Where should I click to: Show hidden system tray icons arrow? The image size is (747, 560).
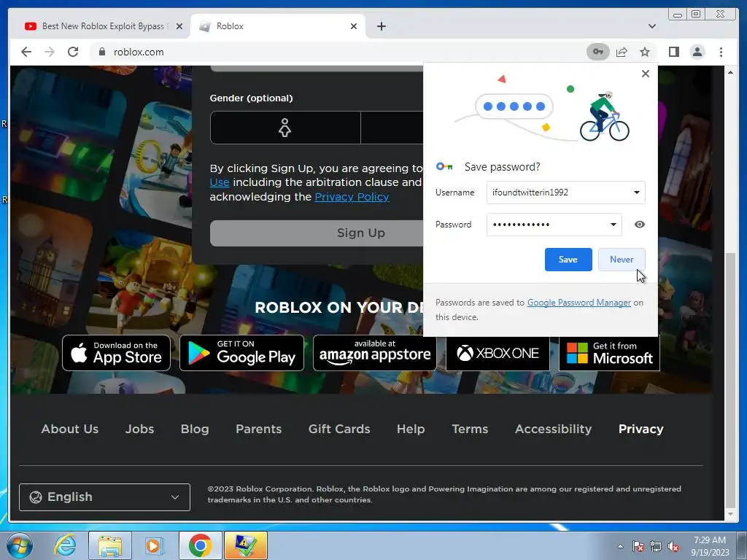tap(620, 546)
